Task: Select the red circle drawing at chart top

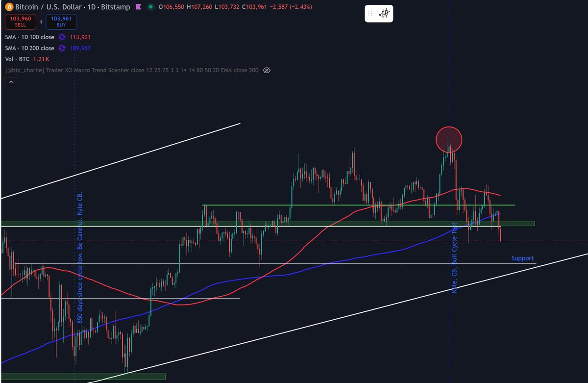Action: [x=449, y=139]
